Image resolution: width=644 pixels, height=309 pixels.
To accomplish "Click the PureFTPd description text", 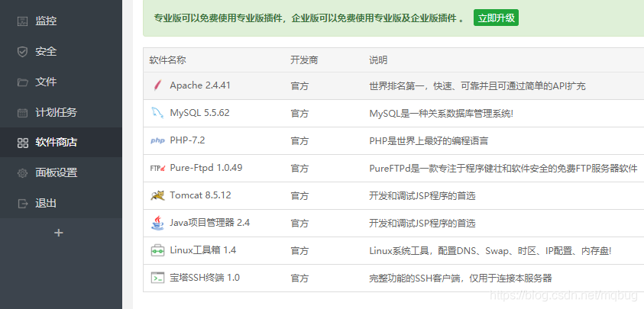I will pos(503,169).
